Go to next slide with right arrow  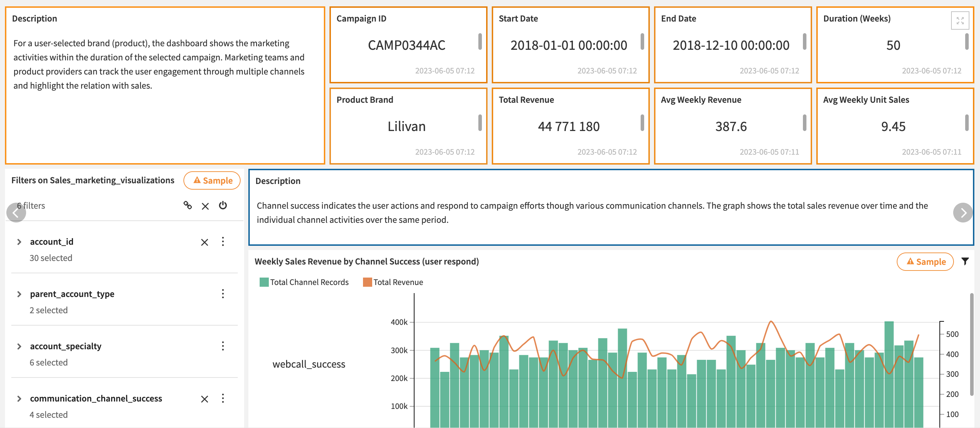[x=962, y=213]
